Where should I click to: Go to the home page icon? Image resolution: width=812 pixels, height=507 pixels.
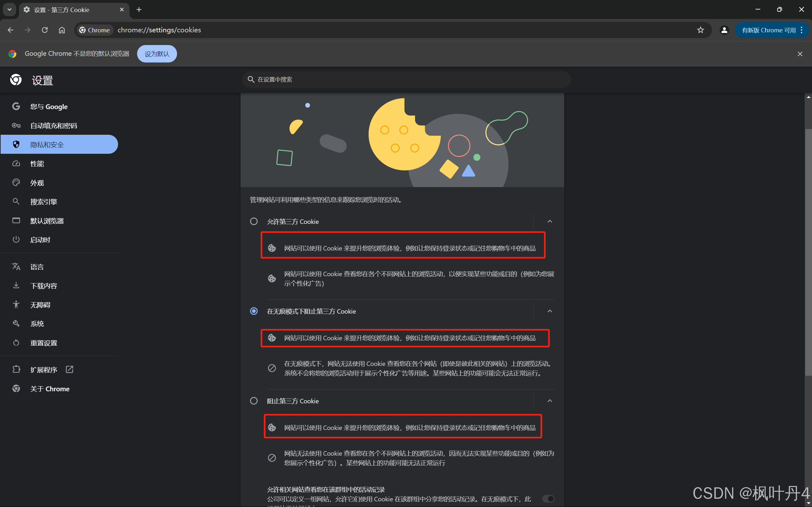pyautogui.click(x=62, y=30)
